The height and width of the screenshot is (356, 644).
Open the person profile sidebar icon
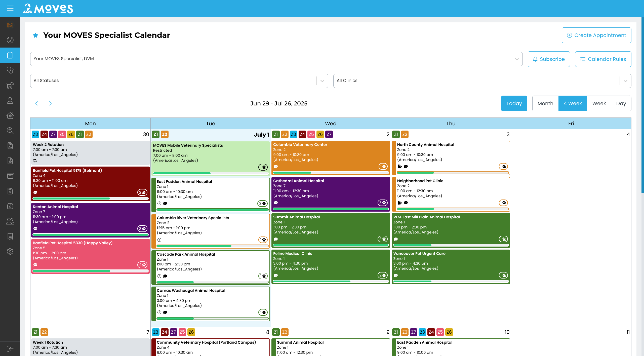pyautogui.click(x=10, y=100)
